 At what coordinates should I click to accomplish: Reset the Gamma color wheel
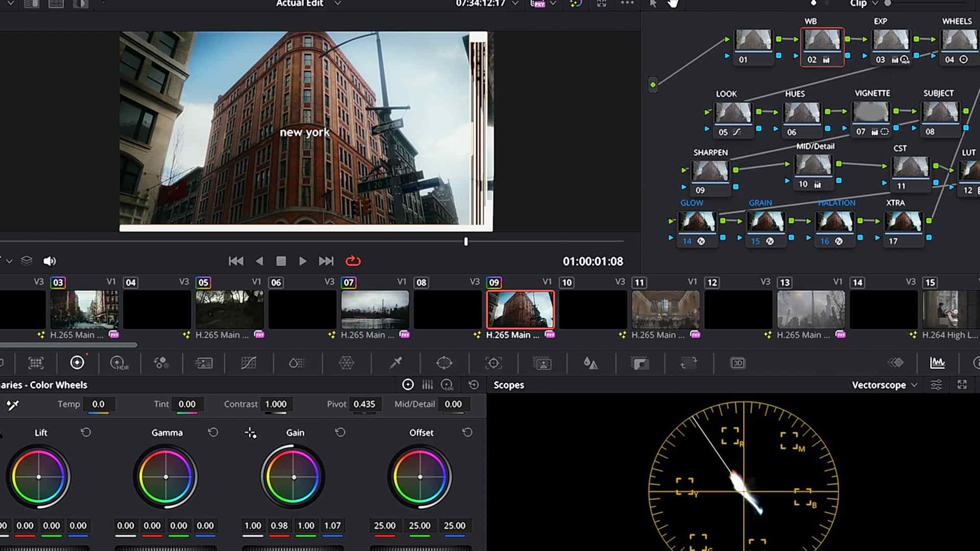point(213,433)
